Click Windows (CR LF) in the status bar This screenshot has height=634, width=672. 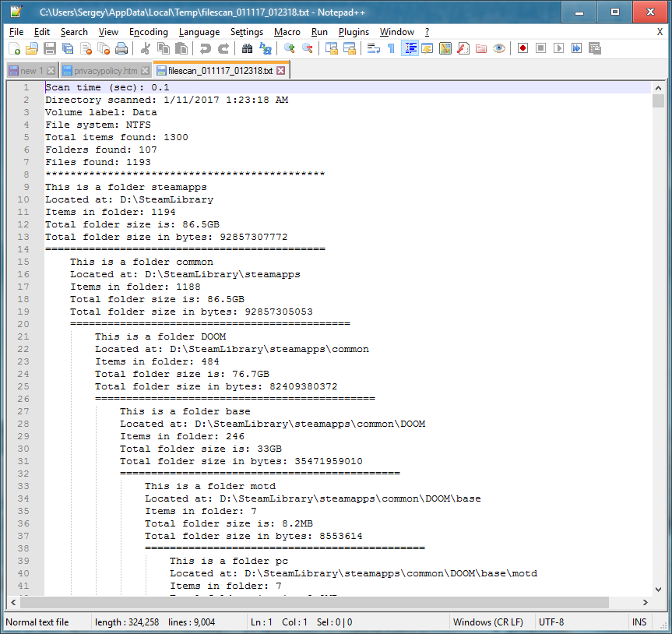point(488,622)
